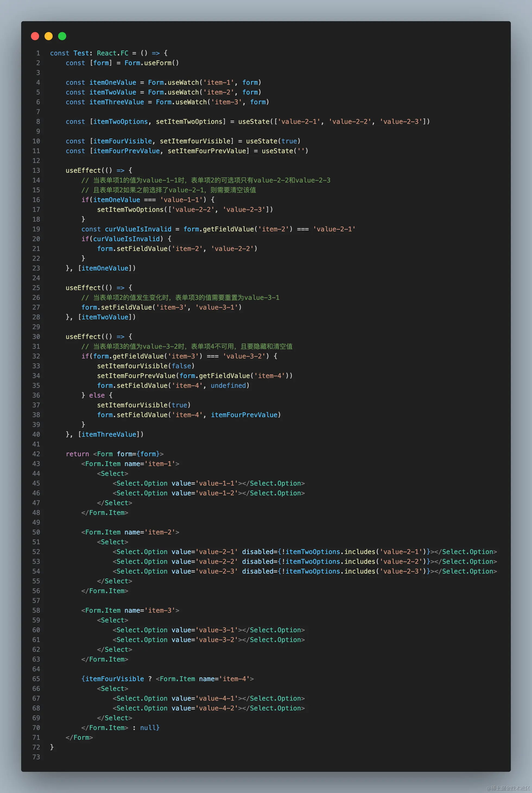
Task: Click the green fullscreen window button
Action: tap(62, 36)
